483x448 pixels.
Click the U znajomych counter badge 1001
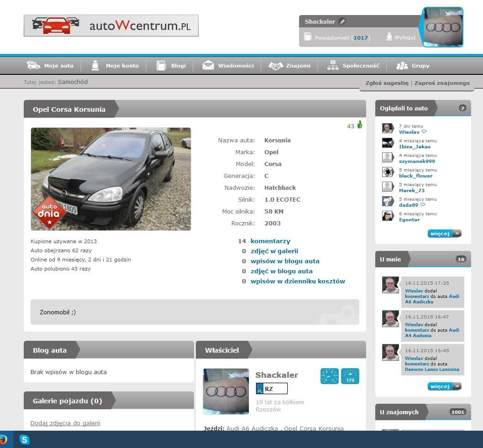coord(458,412)
